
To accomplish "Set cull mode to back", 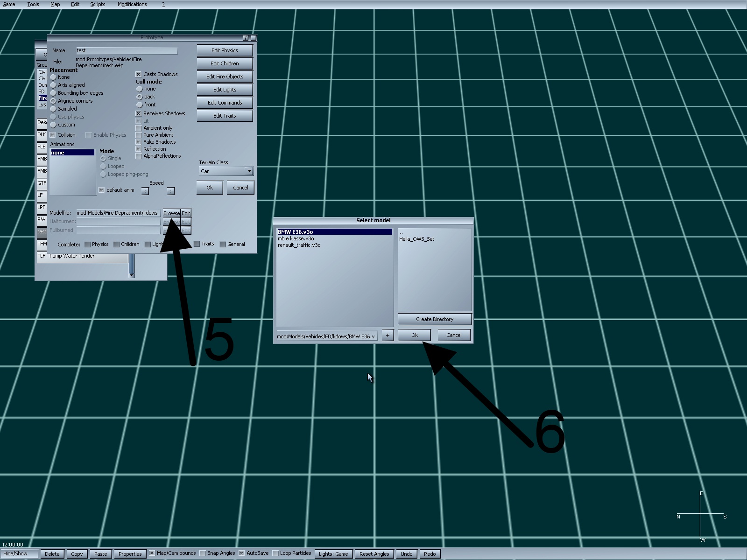I will tap(139, 97).
